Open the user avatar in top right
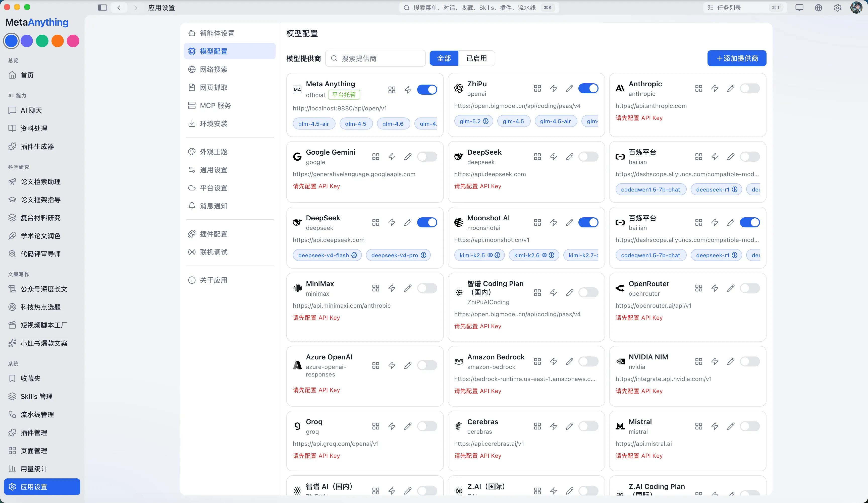This screenshot has width=868, height=503. [x=856, y=8]
